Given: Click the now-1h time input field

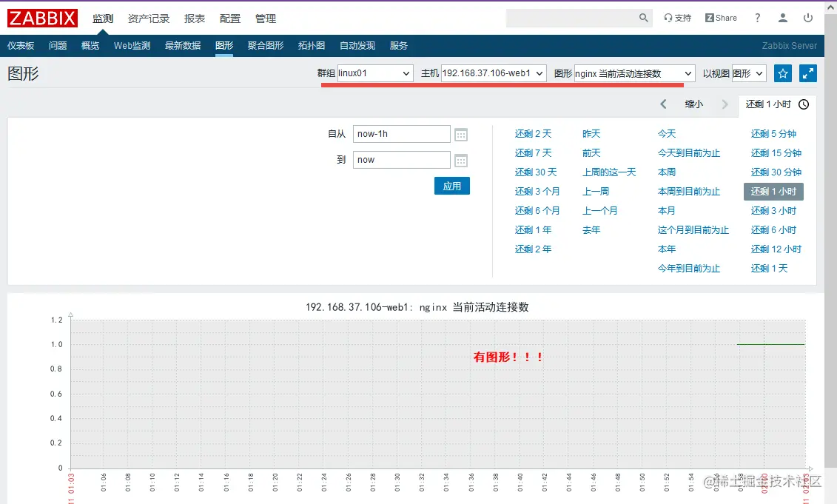Looking at the screenshot, I should [400, 134].
